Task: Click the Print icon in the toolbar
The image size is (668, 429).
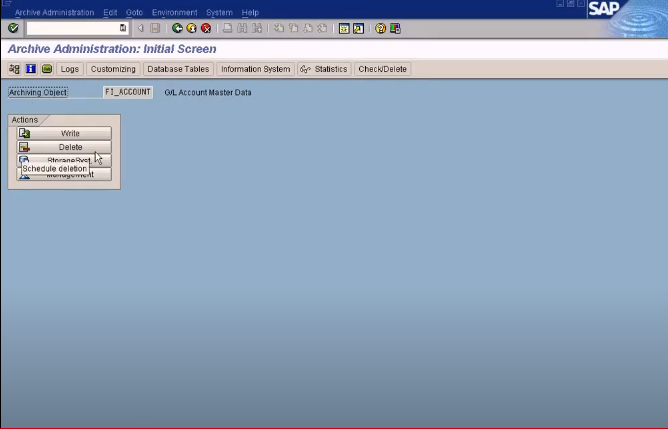Action: [228, 29]
